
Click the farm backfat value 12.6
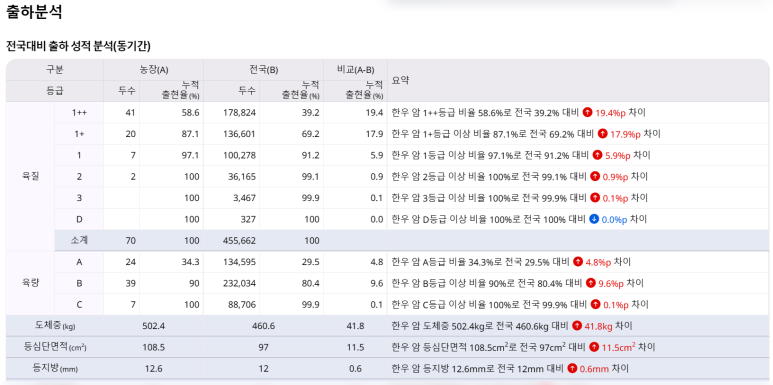153,368
